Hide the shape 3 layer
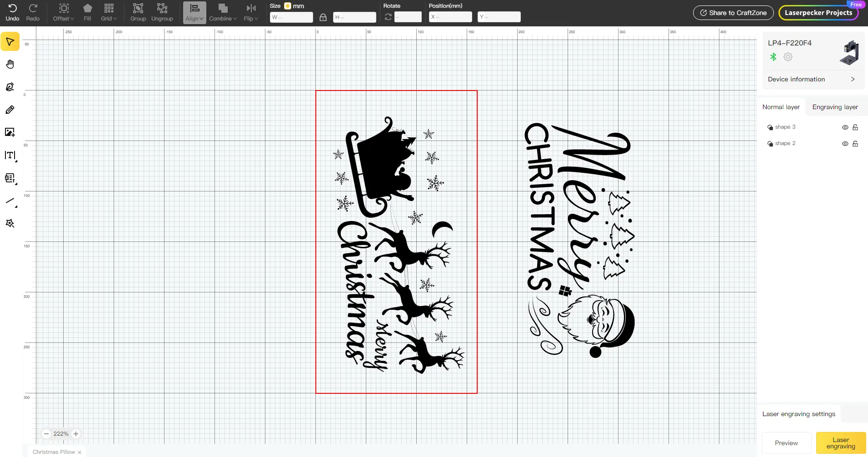Screen dimensions: 868x457 pyautogui.click(x=845, y=127)
